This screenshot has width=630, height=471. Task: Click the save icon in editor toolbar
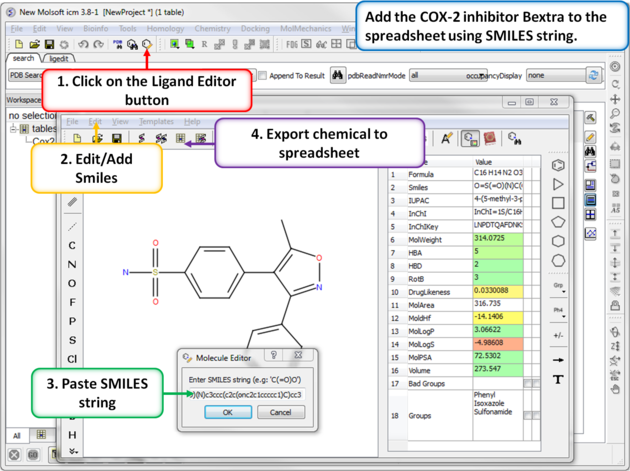tap(117, 139)
